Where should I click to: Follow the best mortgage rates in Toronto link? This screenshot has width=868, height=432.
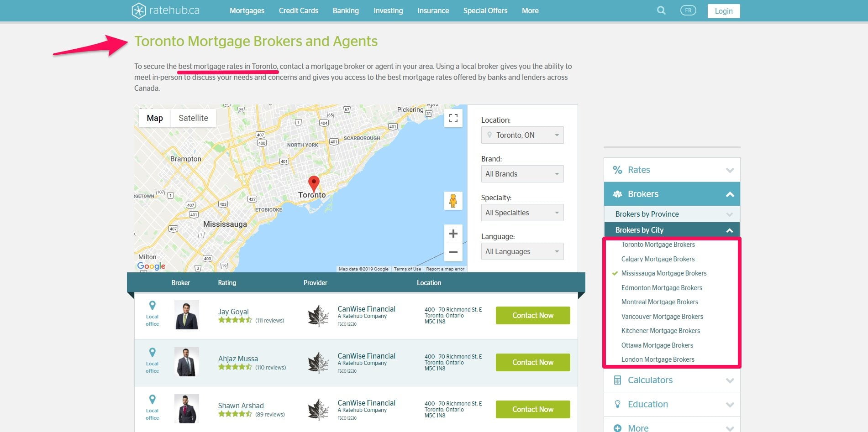[228, 66]
